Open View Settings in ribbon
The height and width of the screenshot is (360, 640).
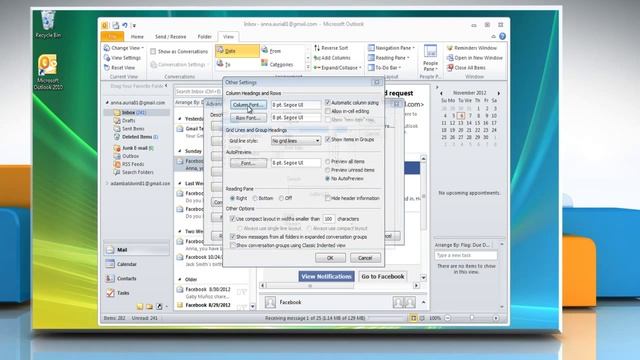pyautogui.click(x=122, y=58)
